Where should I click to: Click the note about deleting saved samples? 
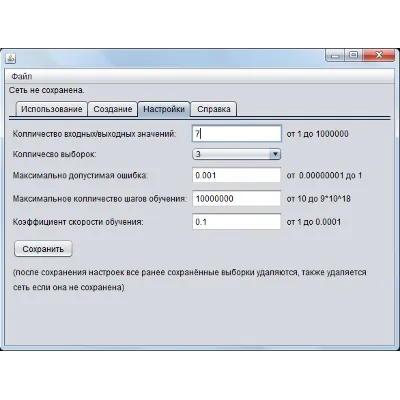pyautogui.click(x=190, y=280)
